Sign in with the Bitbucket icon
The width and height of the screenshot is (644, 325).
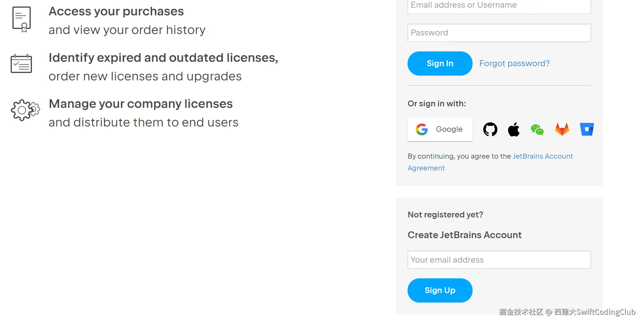coord(587,129)
